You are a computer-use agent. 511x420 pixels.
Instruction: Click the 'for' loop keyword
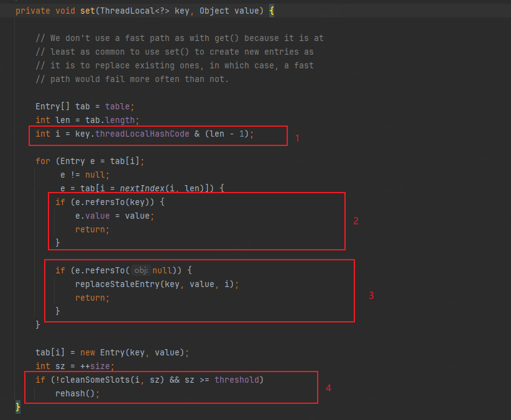(43, 162)
